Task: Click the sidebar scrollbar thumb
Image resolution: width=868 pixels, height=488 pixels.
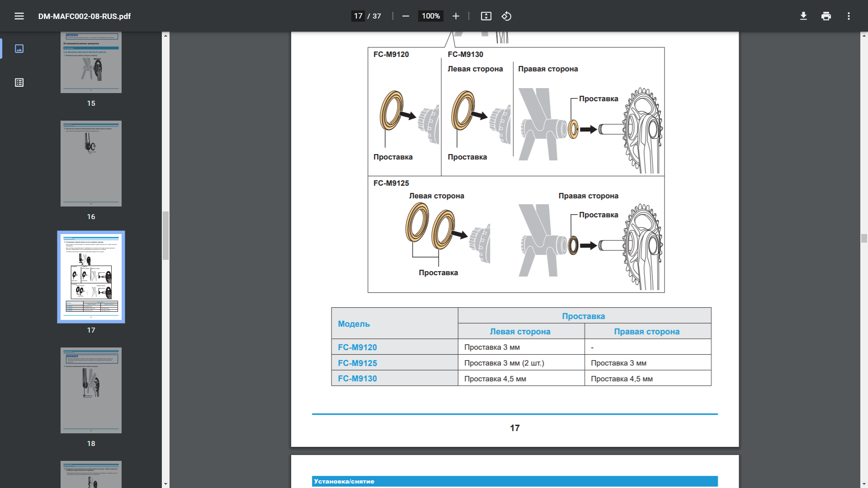Action: (165, 235)
